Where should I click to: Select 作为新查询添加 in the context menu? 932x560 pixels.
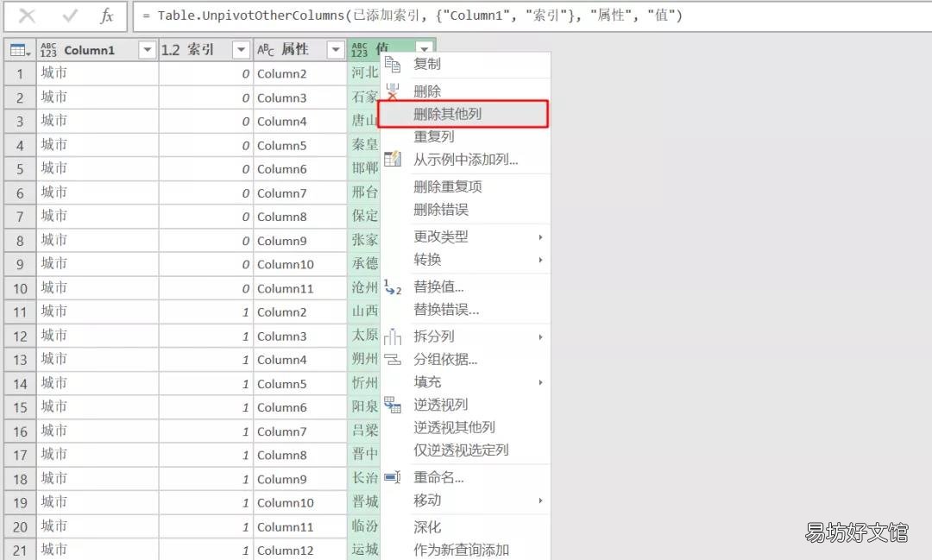coord(461,550)
